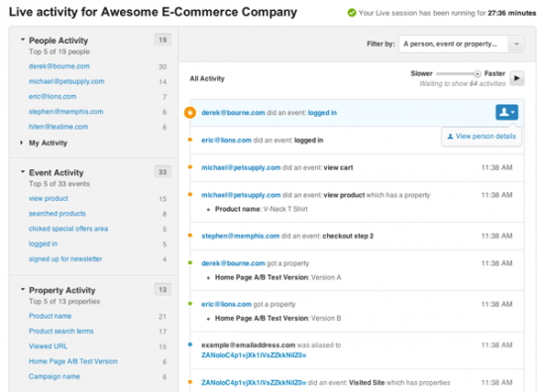Collapse the Property Activity section
The width and height of the screenshot is (545, 392).
tap(23, 289)
